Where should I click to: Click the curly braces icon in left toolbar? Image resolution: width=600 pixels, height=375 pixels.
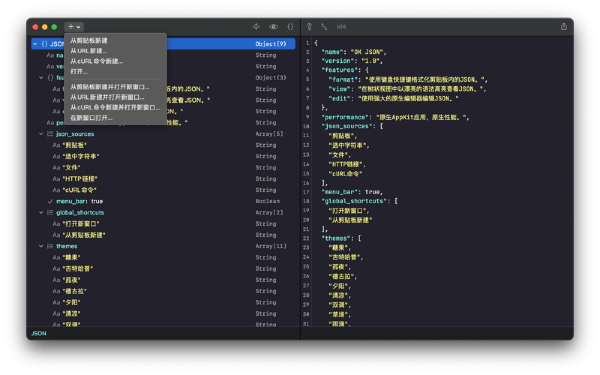290,26
